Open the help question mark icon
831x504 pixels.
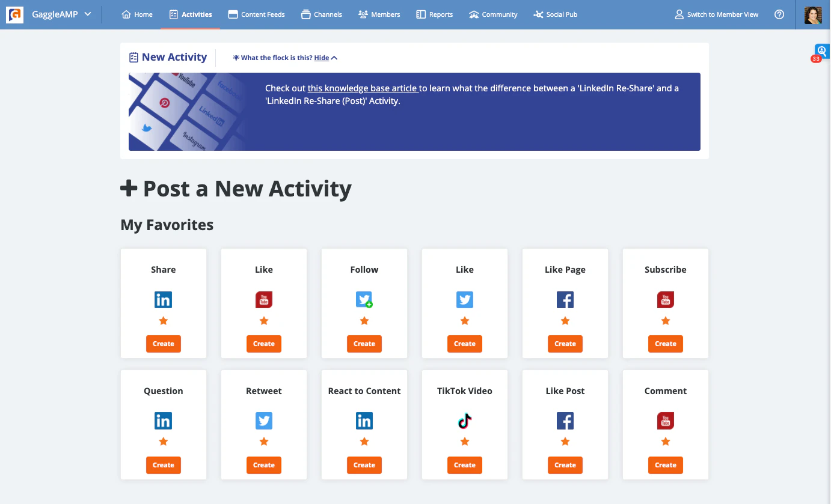pyautogui.click(x=779, y=14)
